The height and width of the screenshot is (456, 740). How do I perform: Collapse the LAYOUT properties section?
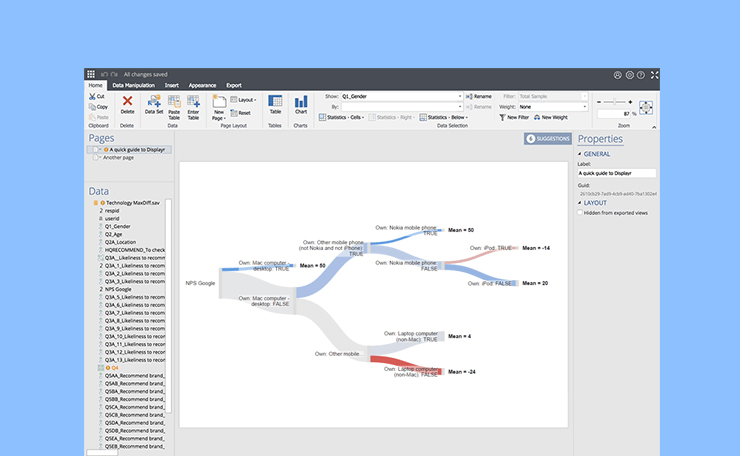click(x=581, y=202)
